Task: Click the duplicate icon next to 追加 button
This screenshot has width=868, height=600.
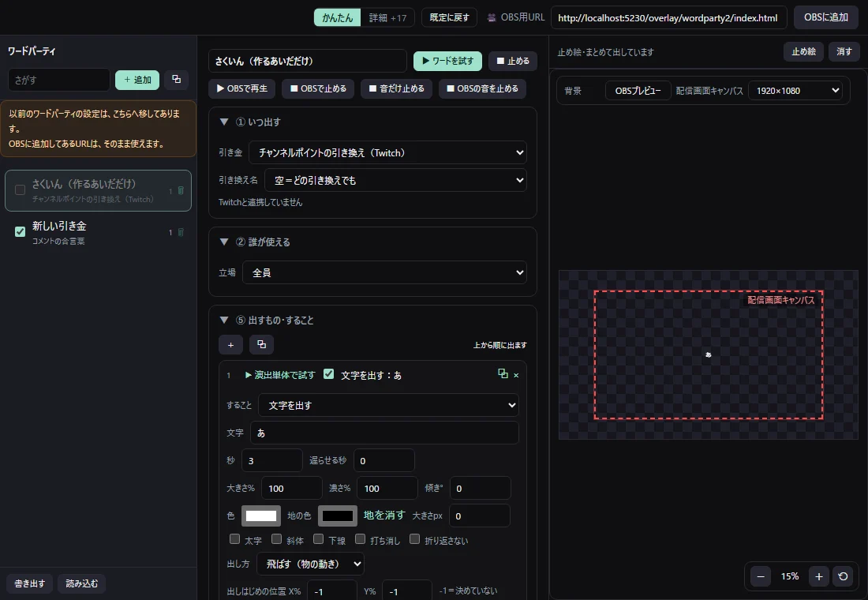Action: [177, 80]
